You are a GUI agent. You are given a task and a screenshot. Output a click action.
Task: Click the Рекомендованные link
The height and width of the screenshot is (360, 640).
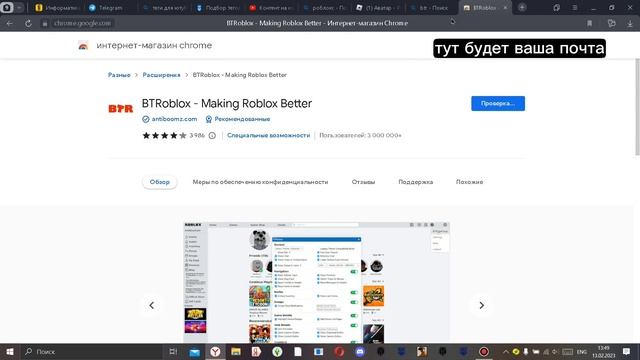(x=242, y=119)
